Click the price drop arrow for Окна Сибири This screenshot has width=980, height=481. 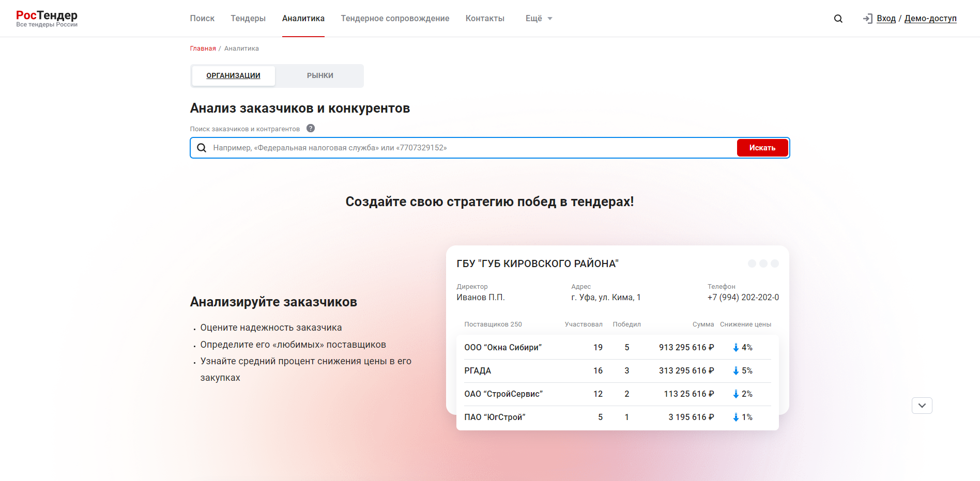[736, 347]
